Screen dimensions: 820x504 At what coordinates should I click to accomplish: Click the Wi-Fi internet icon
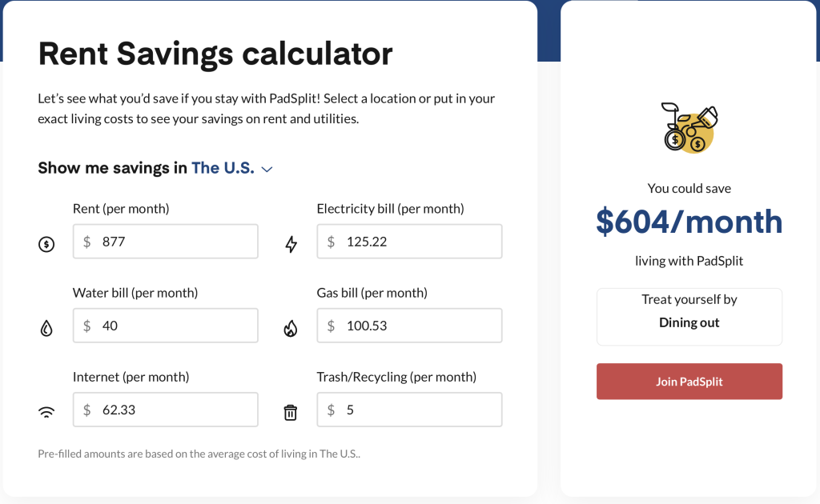coord(46,413)
